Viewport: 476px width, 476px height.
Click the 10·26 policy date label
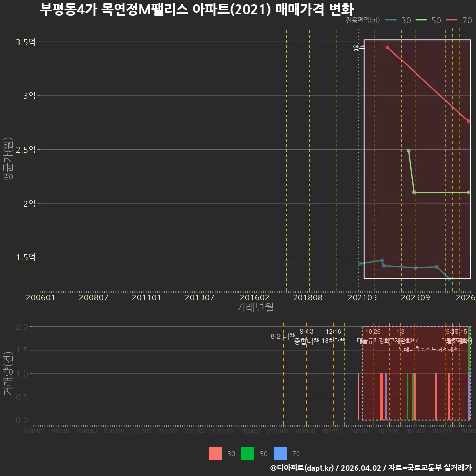click(x=373, y=332)
